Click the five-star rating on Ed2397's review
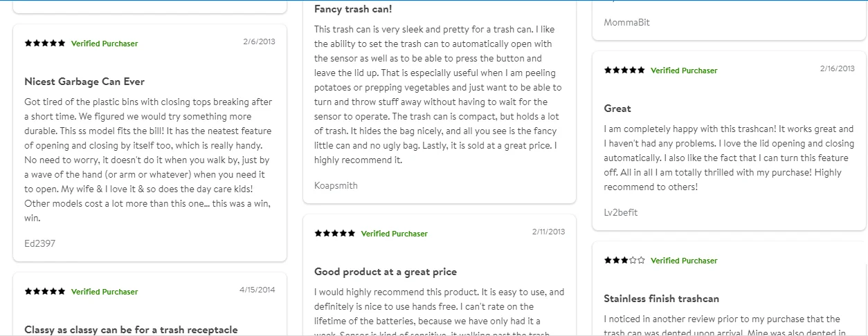 pyautogui.click(x=45, y=43)
